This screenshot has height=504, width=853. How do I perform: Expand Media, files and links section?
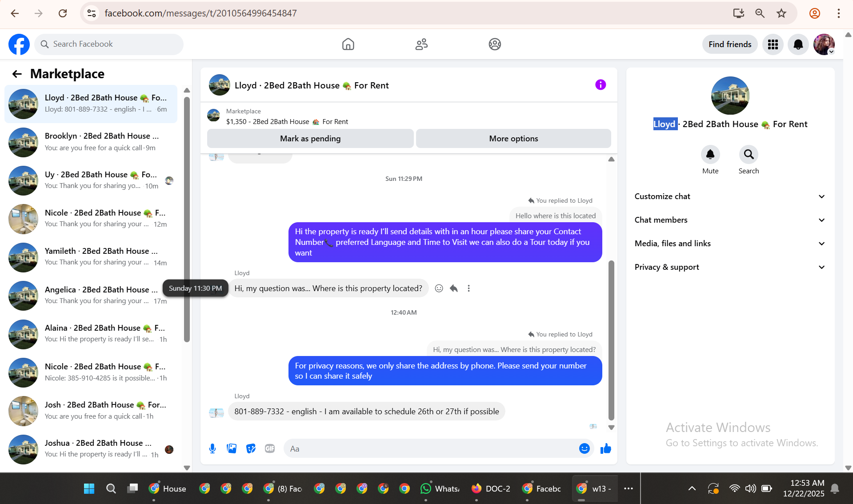coord(730,244)
